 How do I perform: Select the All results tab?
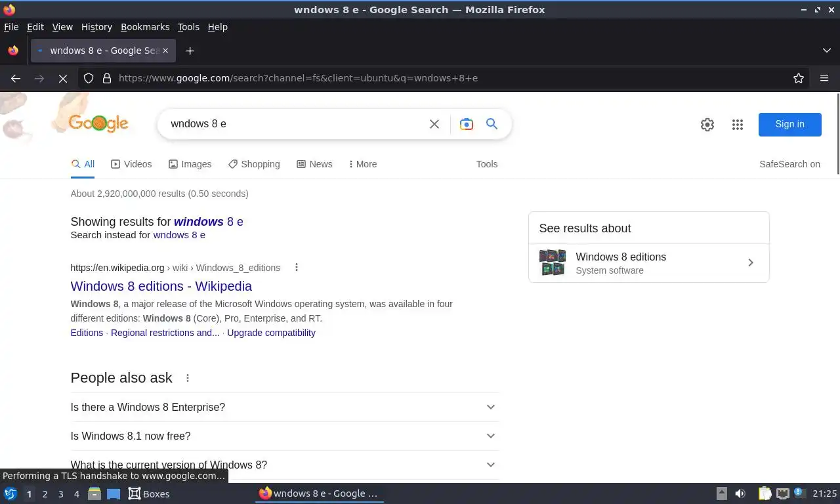(x=83, y=164)
